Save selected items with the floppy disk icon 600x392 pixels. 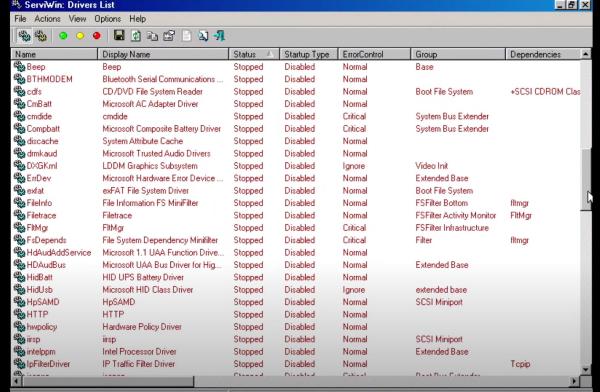(119, 36)
